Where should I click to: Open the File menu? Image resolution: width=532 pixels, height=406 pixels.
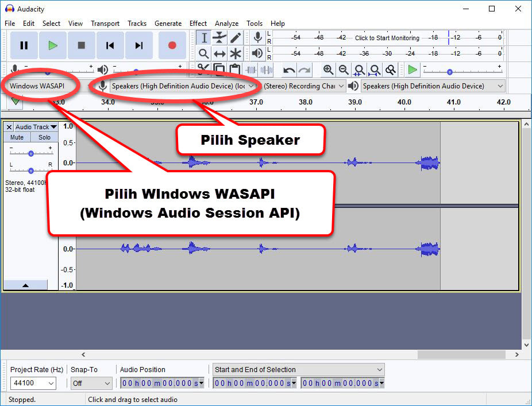pyautogui.click(x=10, y=24)
